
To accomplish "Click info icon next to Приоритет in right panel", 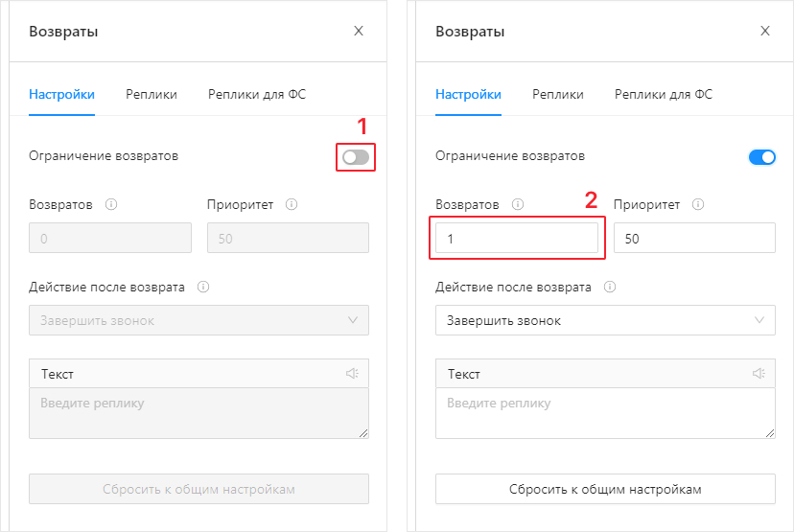I will click(698, 204).
